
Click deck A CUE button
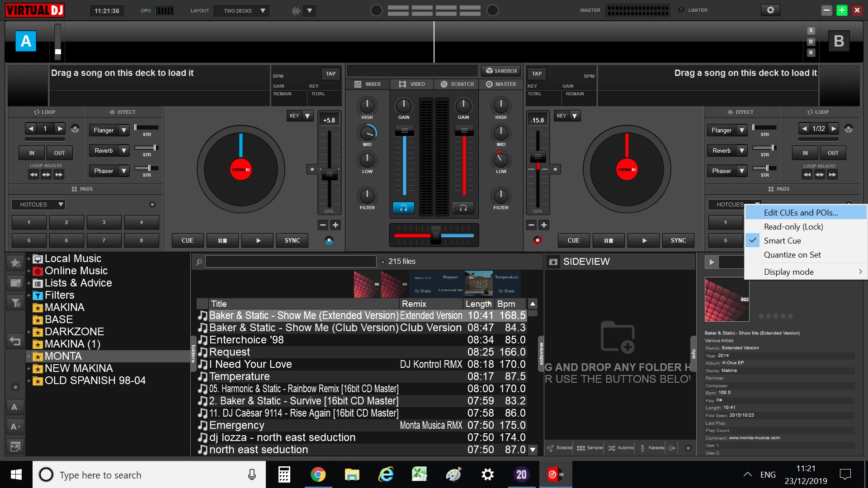[x=187, y=240]
